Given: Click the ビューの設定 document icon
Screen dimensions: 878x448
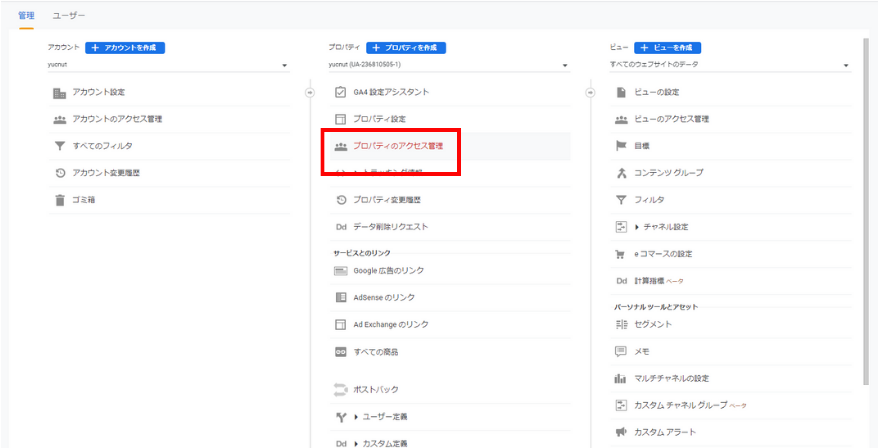Looking at the screenshot, I should point(620,92).
